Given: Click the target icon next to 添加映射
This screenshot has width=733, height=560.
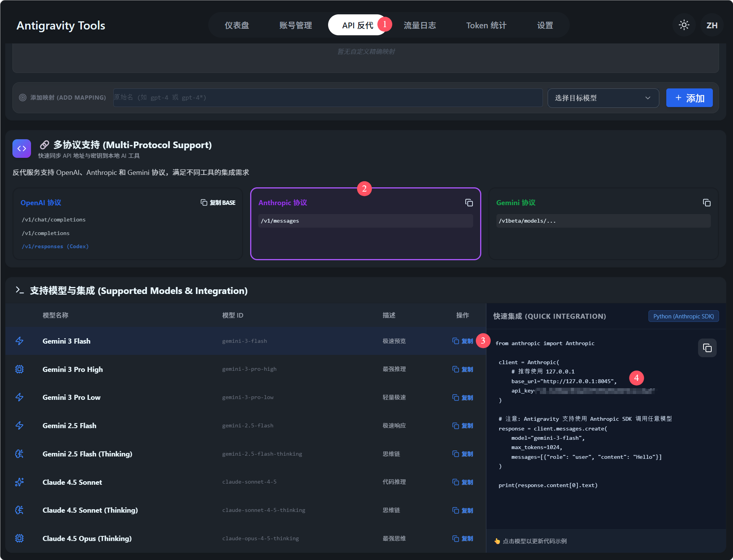Looking at the screenshot, I should point(23,98).
